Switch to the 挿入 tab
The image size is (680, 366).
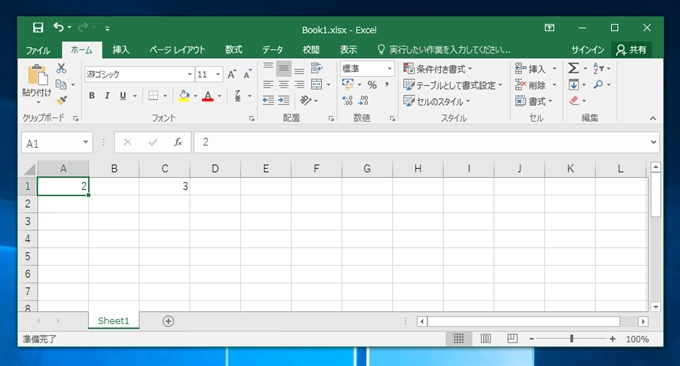click(x=121, y=50)
